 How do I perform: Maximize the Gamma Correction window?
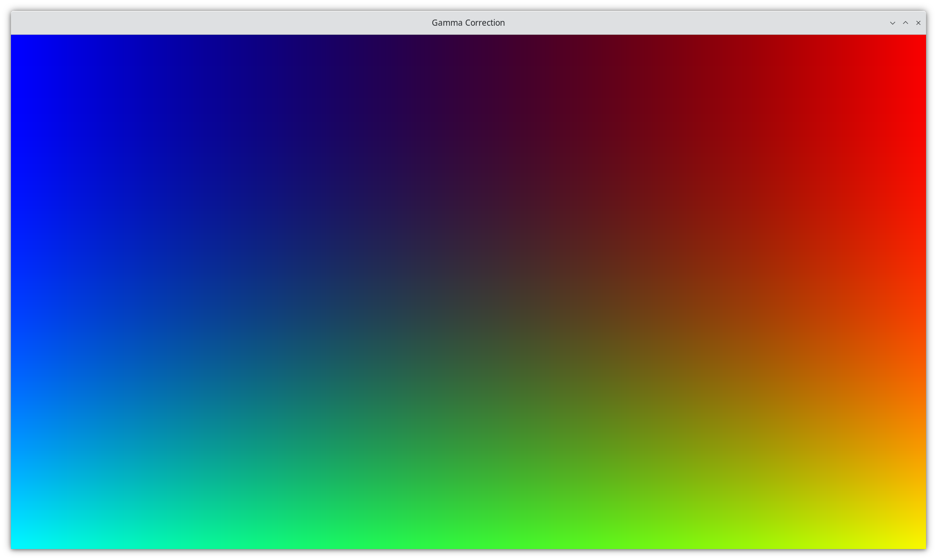click(905, 23)
